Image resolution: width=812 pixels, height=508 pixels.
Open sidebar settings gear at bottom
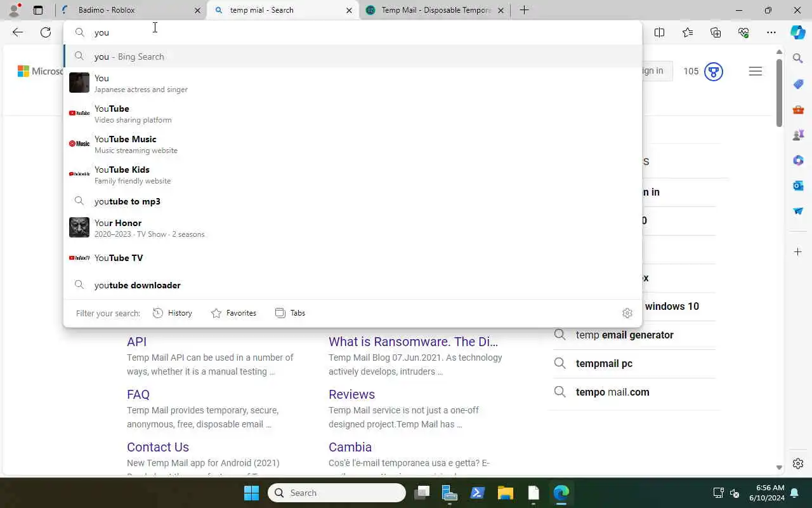[798, 464]
